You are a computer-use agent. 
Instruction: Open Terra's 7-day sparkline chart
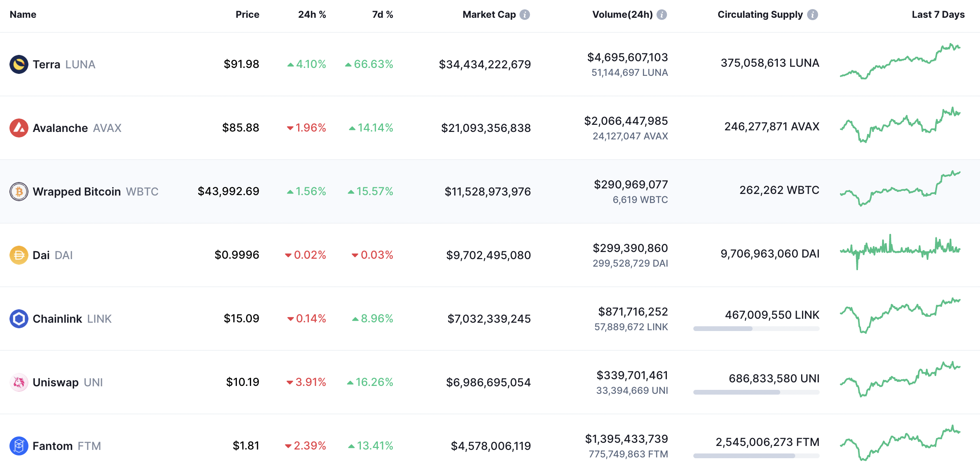[900, 61]
